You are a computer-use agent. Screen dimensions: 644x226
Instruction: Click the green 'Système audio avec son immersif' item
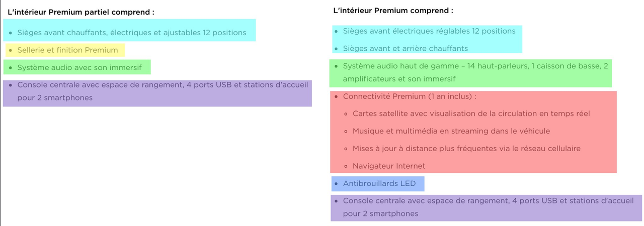click(x=79, y=67)
